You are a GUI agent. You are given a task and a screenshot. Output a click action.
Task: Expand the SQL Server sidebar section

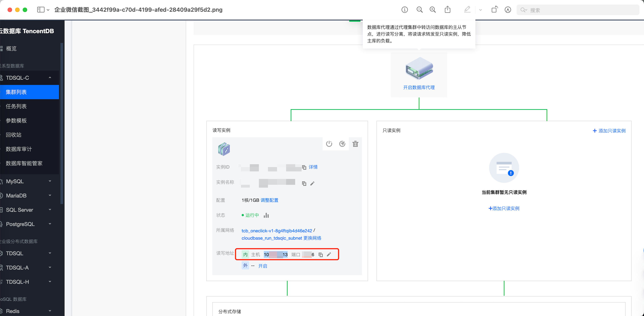click(29, 210)
